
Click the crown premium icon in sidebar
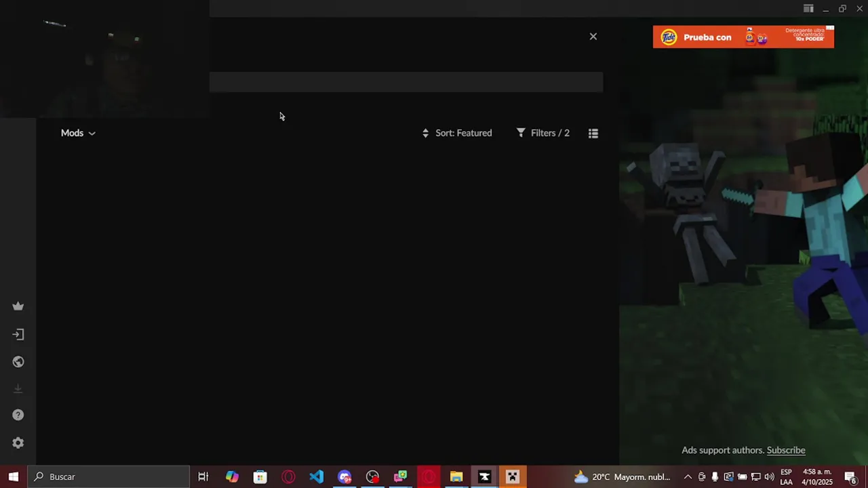click(18, 306)
